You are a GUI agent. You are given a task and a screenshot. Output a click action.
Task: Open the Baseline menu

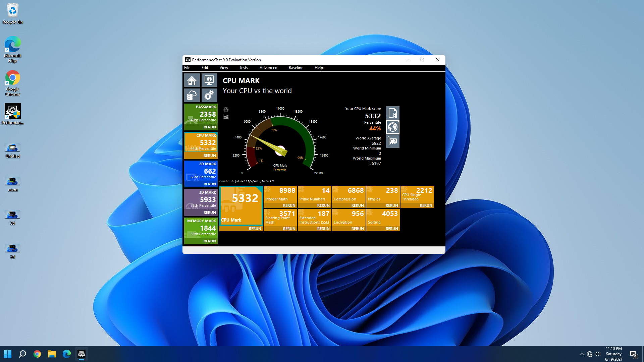point(296,68)
